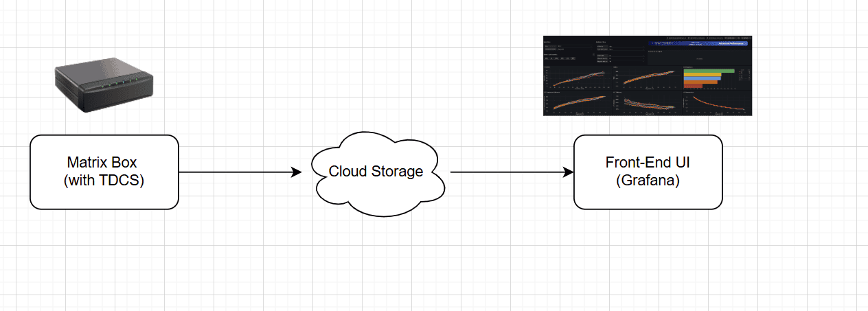Click the blue banner in the dashboard header
Screen dimensions: 868x311
699,43
